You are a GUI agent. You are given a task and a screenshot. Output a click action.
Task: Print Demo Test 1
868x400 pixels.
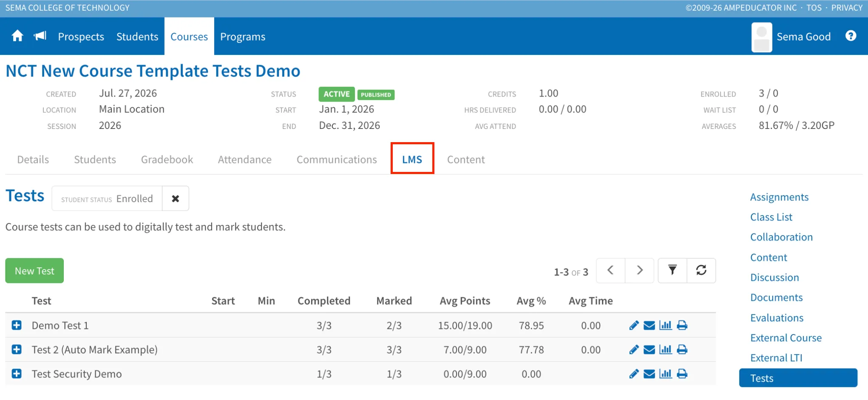click(x=682, y=326)
